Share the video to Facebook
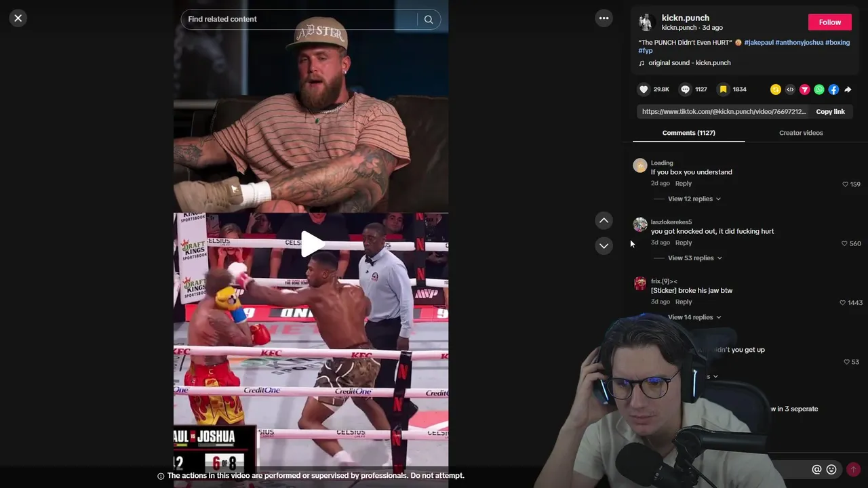 (x=833, y=89)
